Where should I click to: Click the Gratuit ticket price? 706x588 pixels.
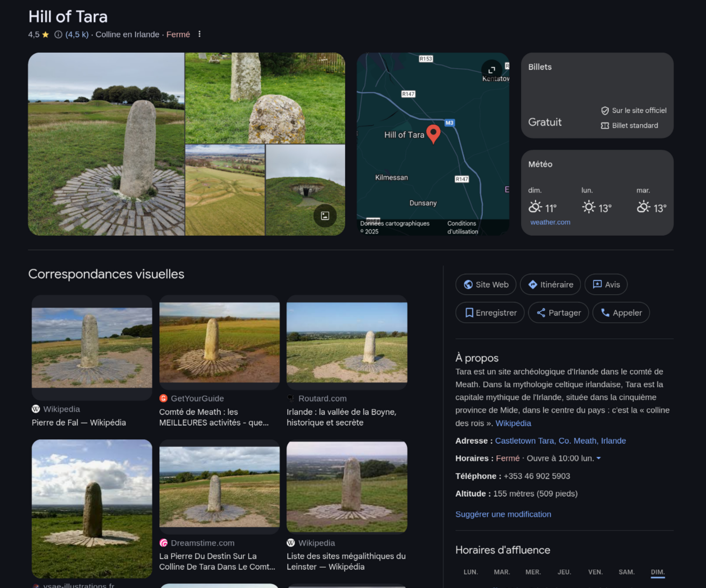click(545, 122)
